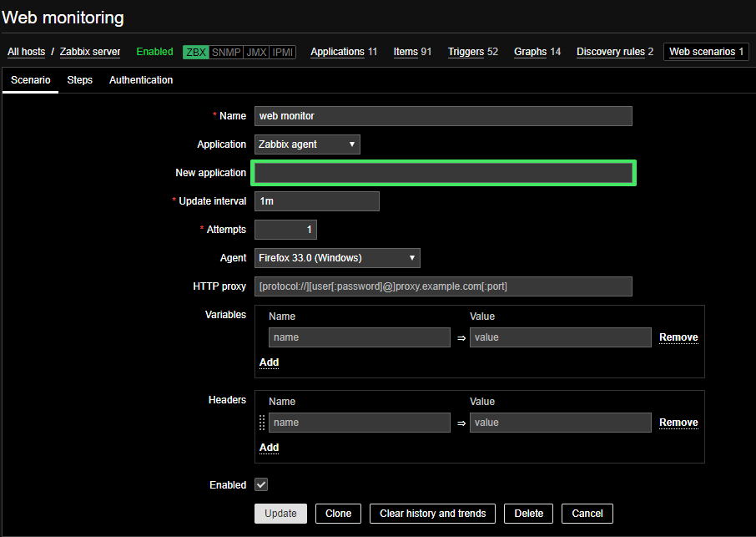
Task: Click Clear history and trends button
Action: 432,514
